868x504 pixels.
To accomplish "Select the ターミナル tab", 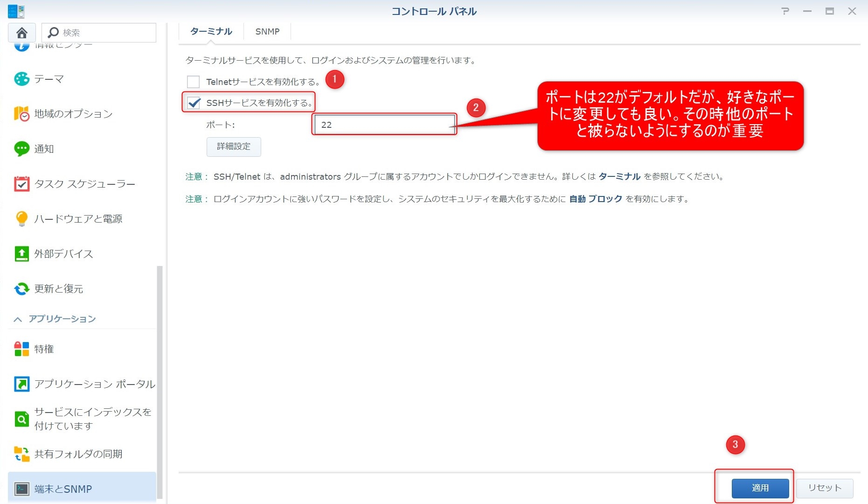I will pyautogui.click(x=211, y=32).
